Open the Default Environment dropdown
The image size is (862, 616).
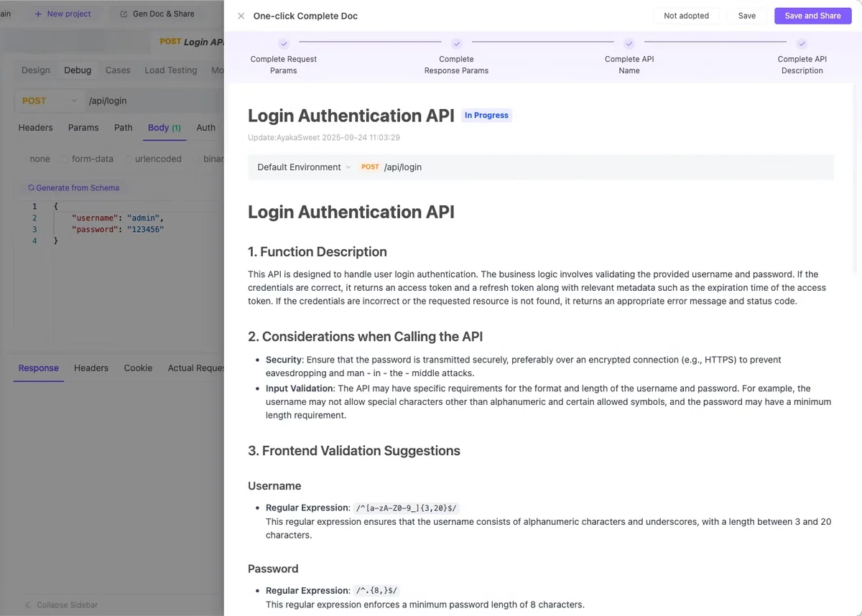point(305,167)
